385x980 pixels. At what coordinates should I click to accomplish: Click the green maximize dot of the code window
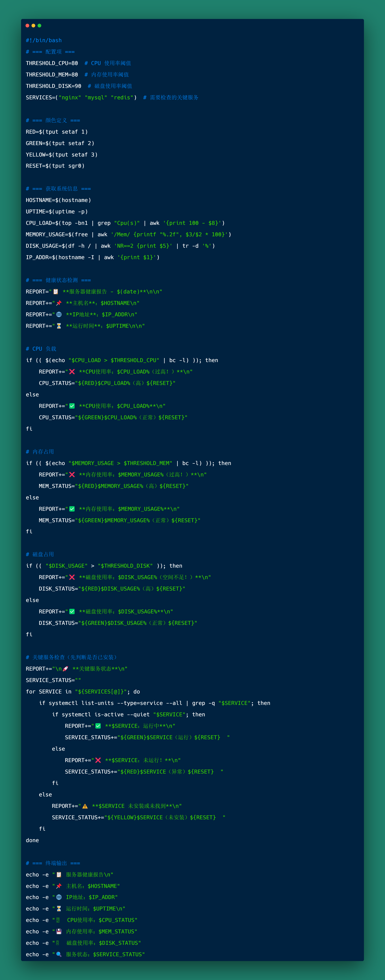click(x=40, y=25)
